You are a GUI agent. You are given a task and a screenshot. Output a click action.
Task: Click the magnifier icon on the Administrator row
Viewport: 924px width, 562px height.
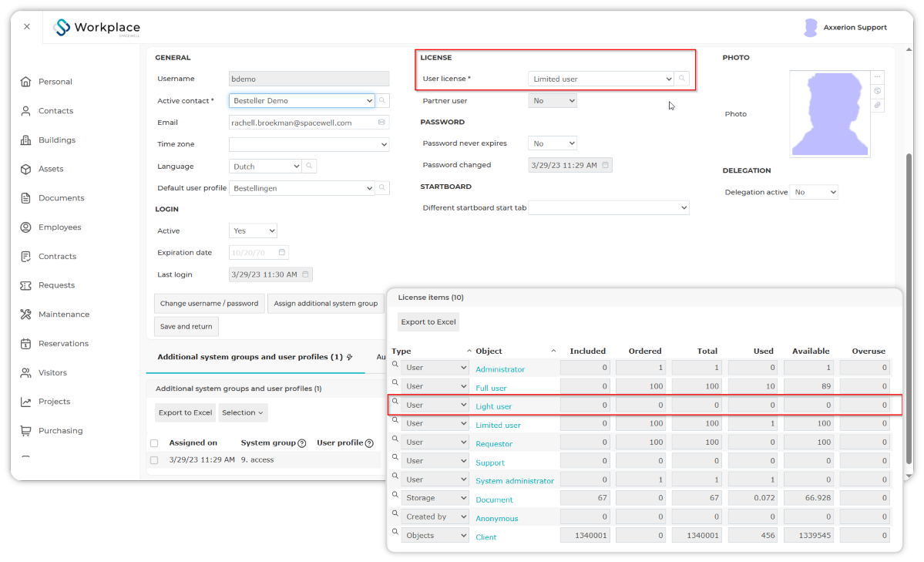[x=395, y=365]
